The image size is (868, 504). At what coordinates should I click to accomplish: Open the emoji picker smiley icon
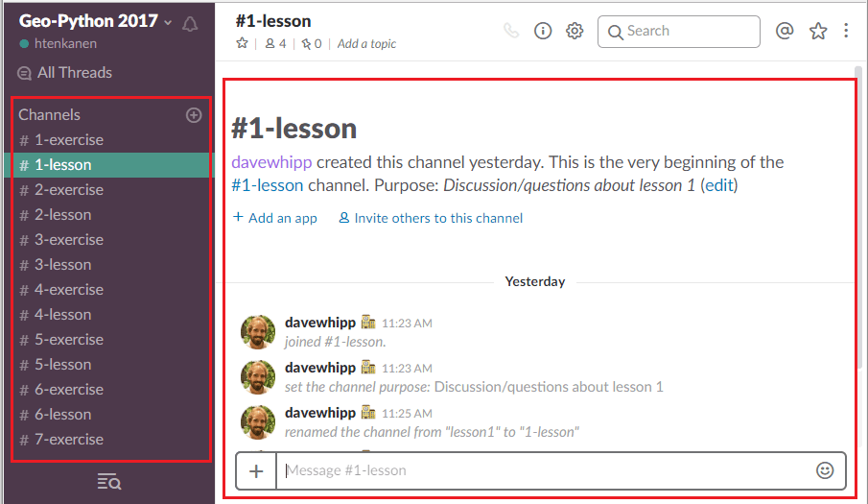pos(825,470)
